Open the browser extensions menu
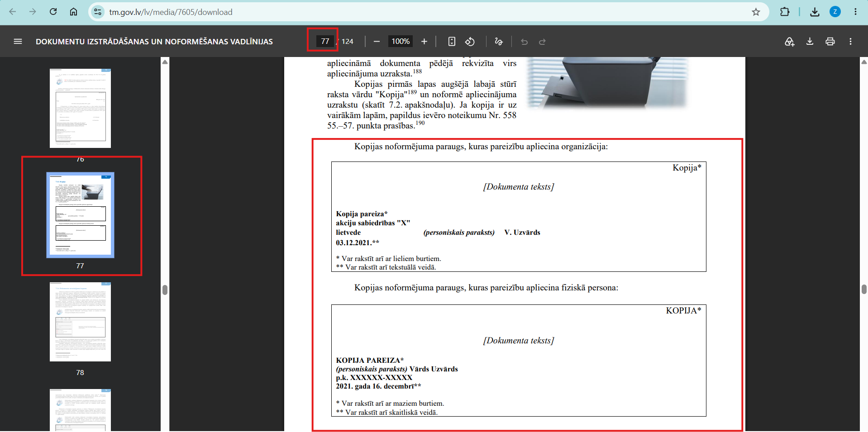Viewport: 868px width, 432px height. click(x=785, y=12)
